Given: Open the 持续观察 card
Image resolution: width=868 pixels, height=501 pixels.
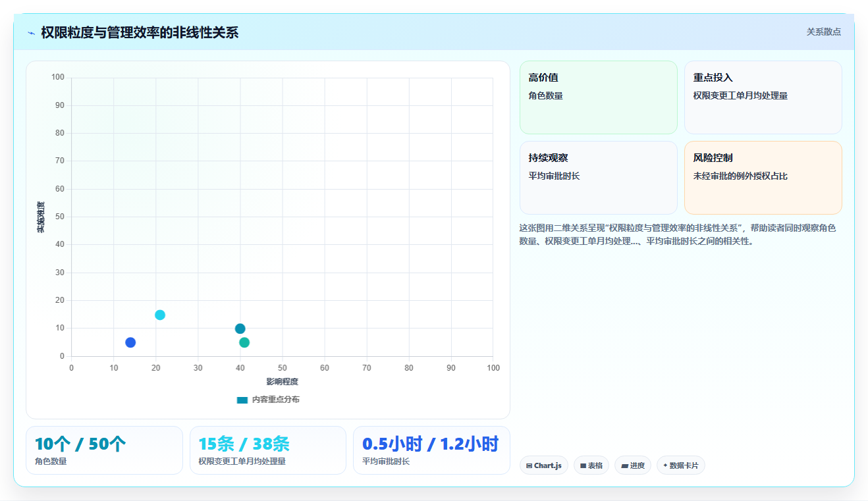Looking at the screenshot, I should coord(599,178).
